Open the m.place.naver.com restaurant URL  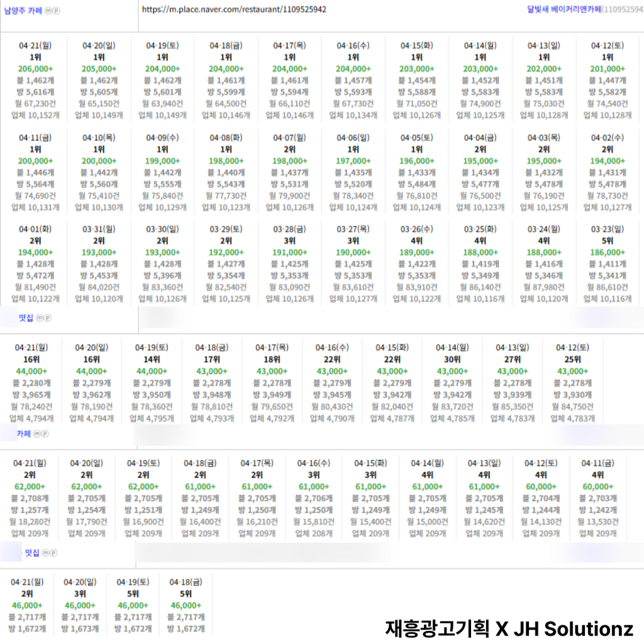[234, 9]
